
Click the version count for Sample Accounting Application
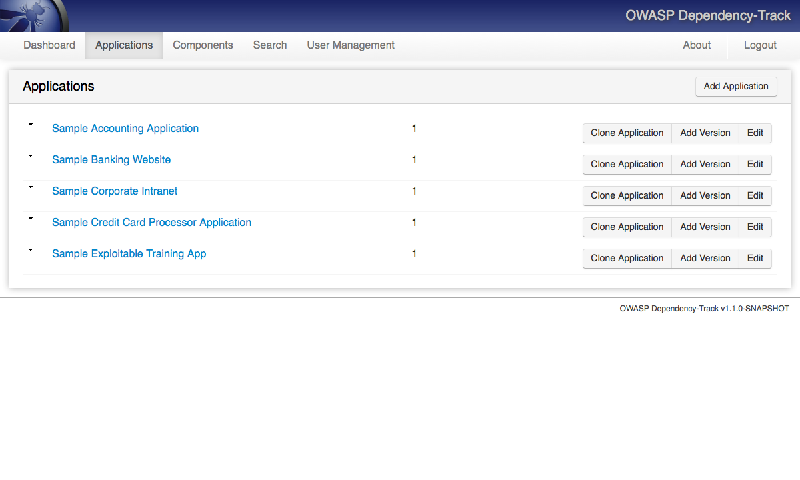(414, 129)
